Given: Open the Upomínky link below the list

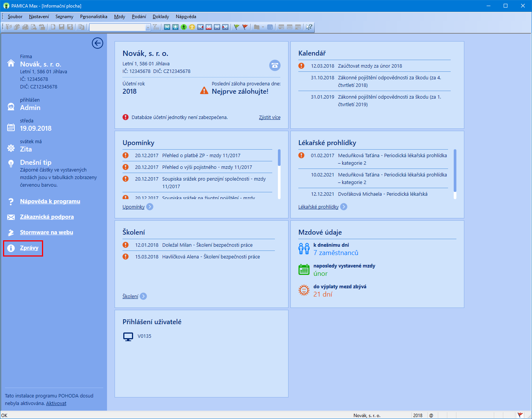Looking at the screenshot, I should [133, 207].
